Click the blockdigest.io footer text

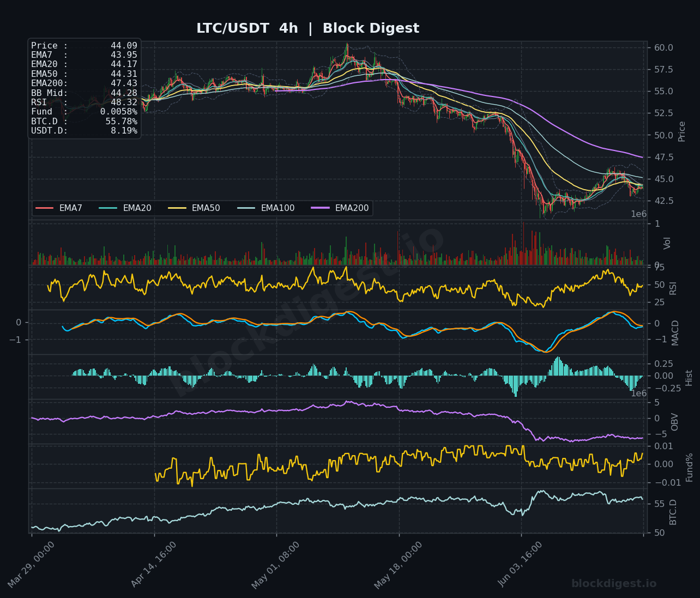coord(614,584)
